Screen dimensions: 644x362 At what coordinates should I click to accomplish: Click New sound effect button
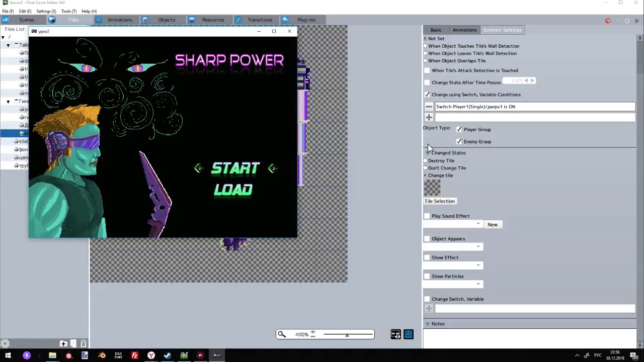pos(492,225)
